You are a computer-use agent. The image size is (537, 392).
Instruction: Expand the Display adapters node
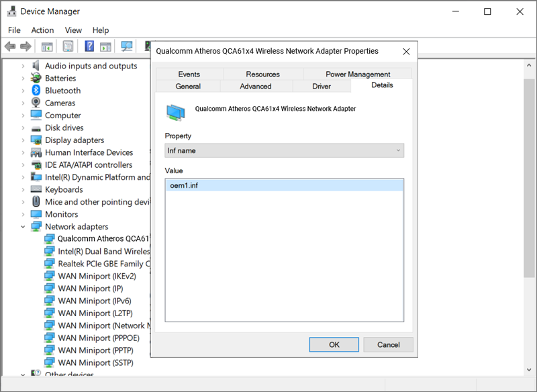pos(23,140)
